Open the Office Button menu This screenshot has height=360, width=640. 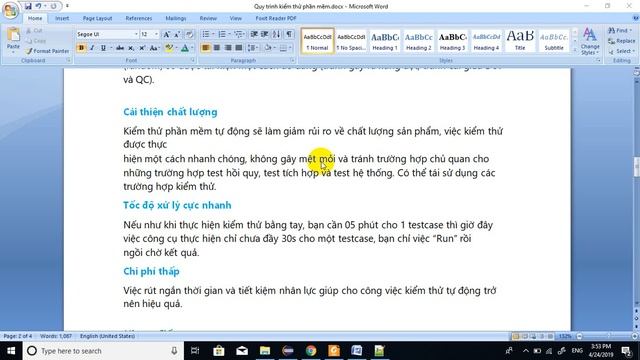(x=10, y=10)
